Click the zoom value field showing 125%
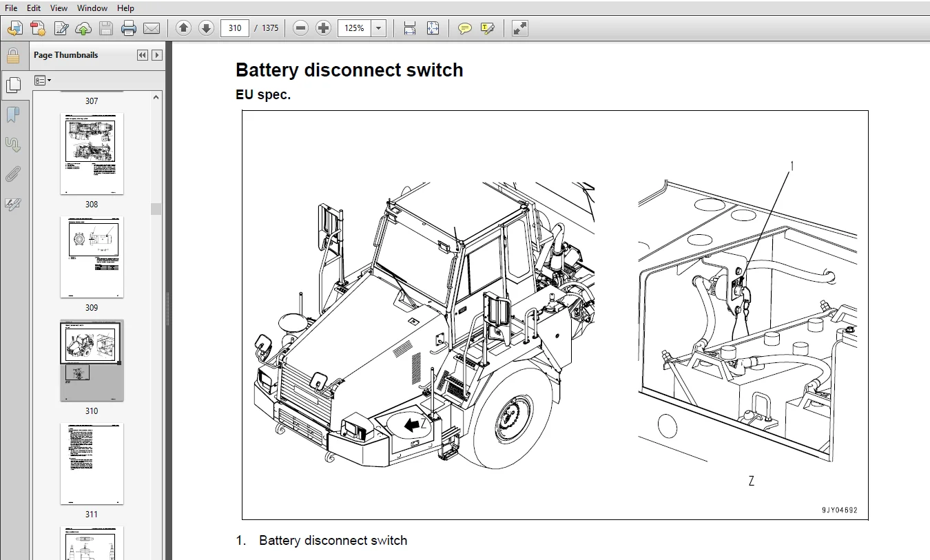This screenshot has height=560, width=930. (354, 28)
